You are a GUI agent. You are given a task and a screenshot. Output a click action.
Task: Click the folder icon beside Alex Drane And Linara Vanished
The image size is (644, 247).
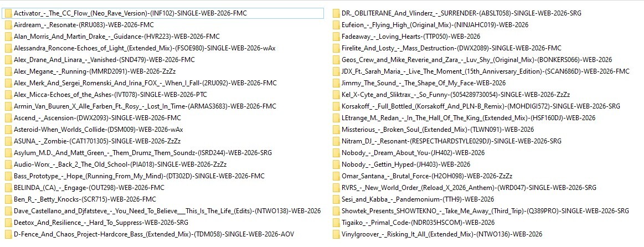point(9,60)
